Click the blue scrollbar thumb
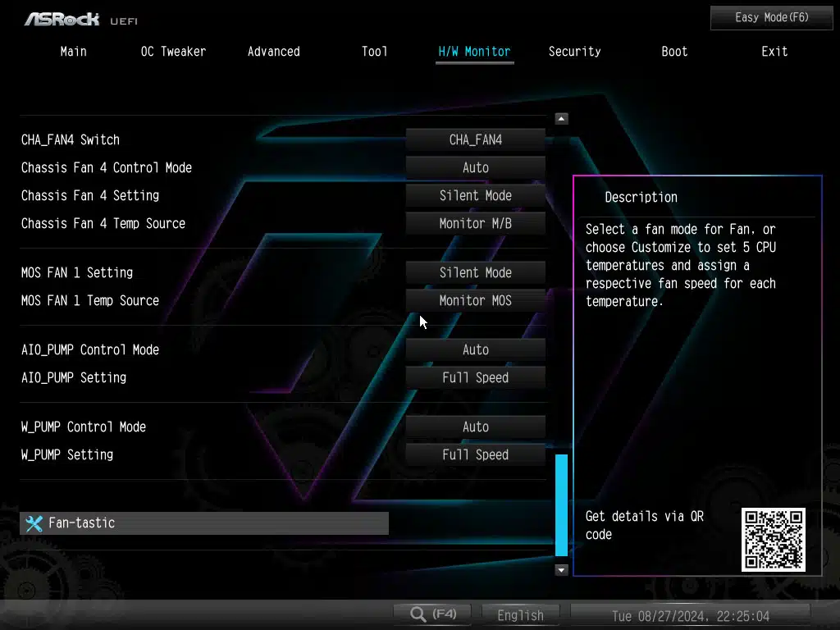The width and height of the screenshot is (840, 630). (x=561, y=504)
